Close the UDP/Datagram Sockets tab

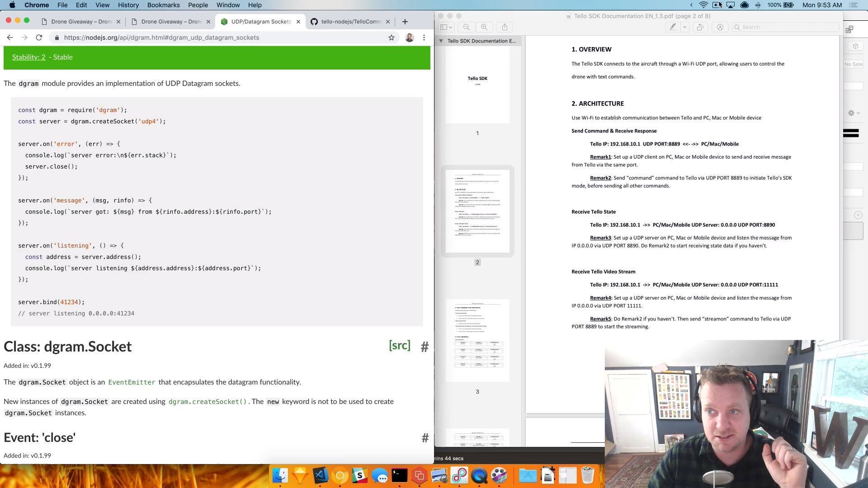coord(298,22)
